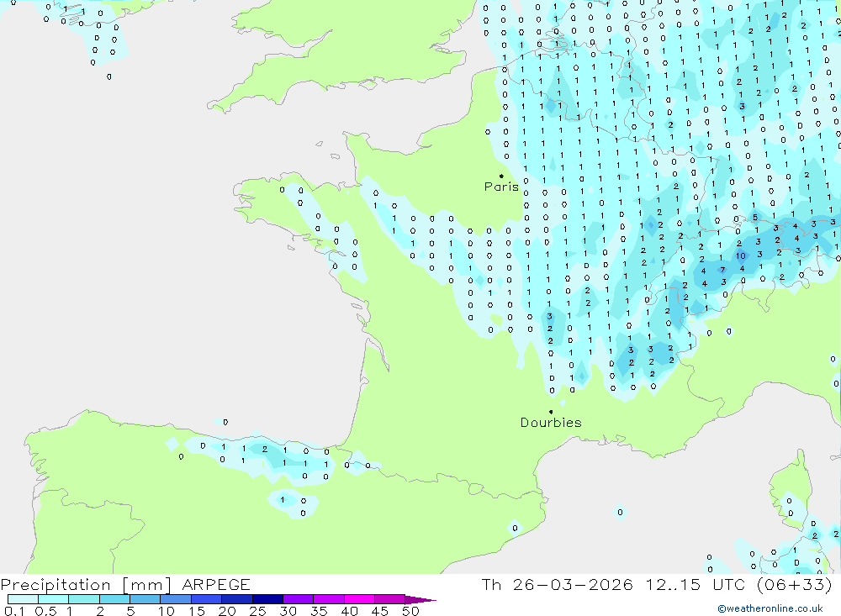Image resolution: width=841 pixels, height=616 pixels.
Task: Pick the 5–10 mm legend color swatch
Action: tap(145, 599)
